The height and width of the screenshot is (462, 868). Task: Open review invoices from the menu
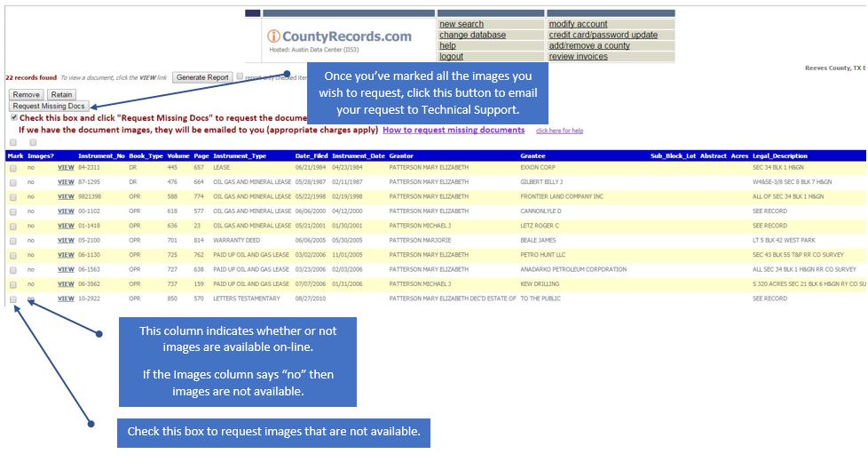578,56
